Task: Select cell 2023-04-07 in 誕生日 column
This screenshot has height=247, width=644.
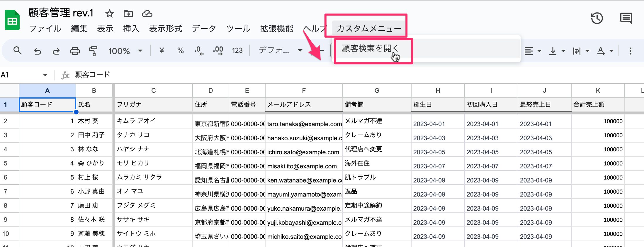Action: pyautogui.click(x=438, y=163)
